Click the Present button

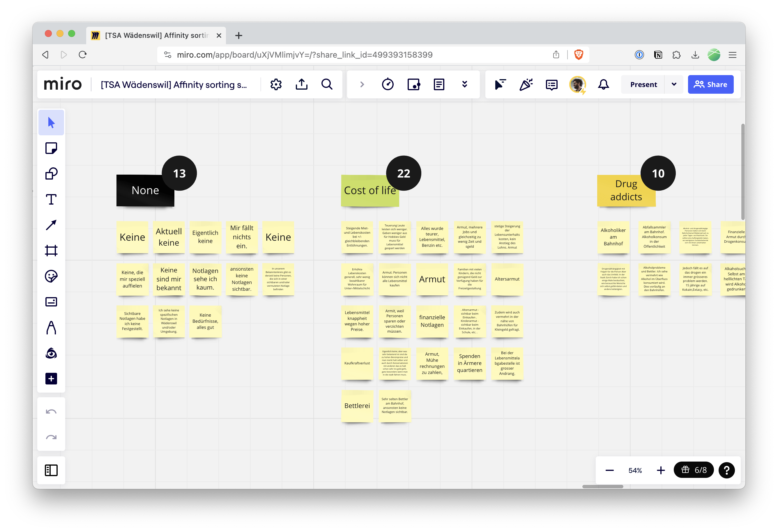pyautogui.click(x=643, y=84)
